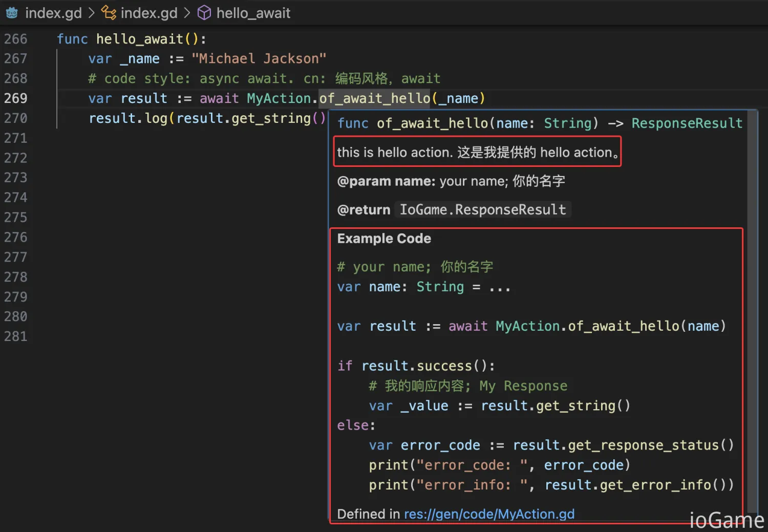768x532 pixels.
Task: Expand the chevron after the first index.gd
Action: click(x=92, y=13)
